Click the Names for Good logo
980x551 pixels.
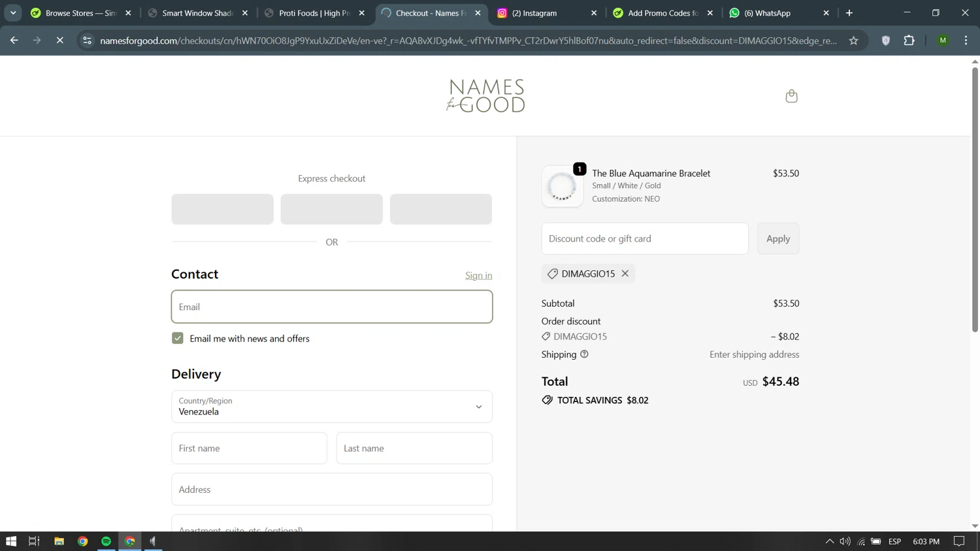pyautogui.click(x=486, y=96)
